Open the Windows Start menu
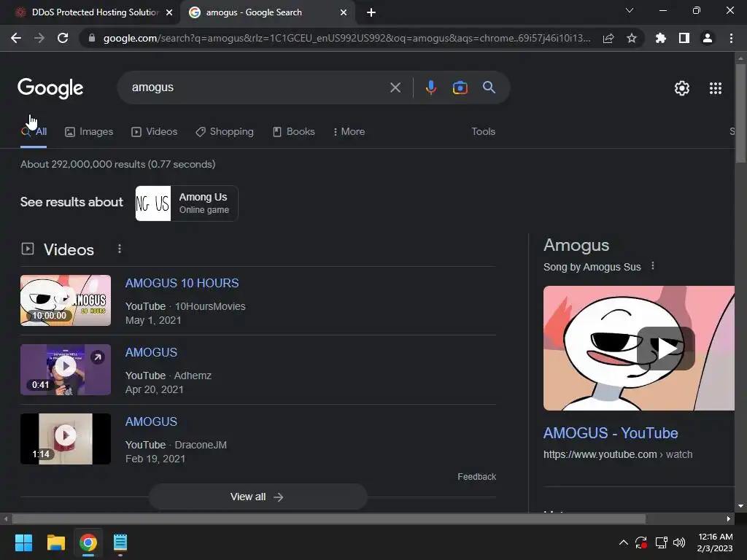The height and width of the screenshot is (560, 747). [x=23, y=542]
